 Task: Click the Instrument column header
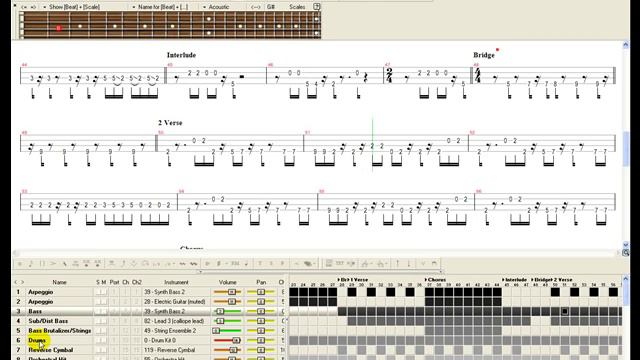click(x=176, y=282)
